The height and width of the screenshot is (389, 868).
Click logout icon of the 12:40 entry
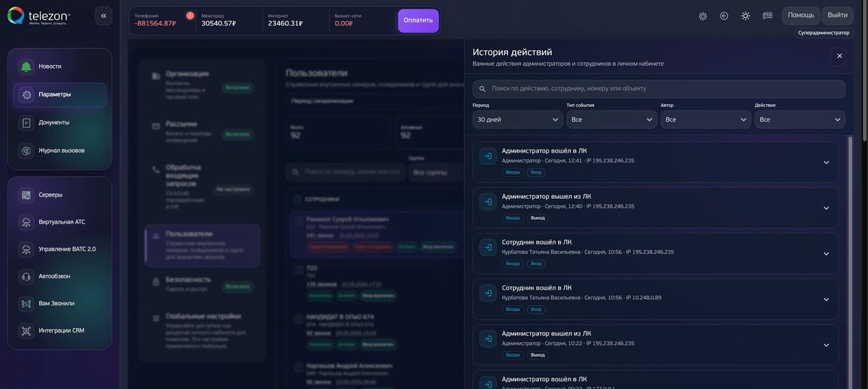click(x=488, y=202)
